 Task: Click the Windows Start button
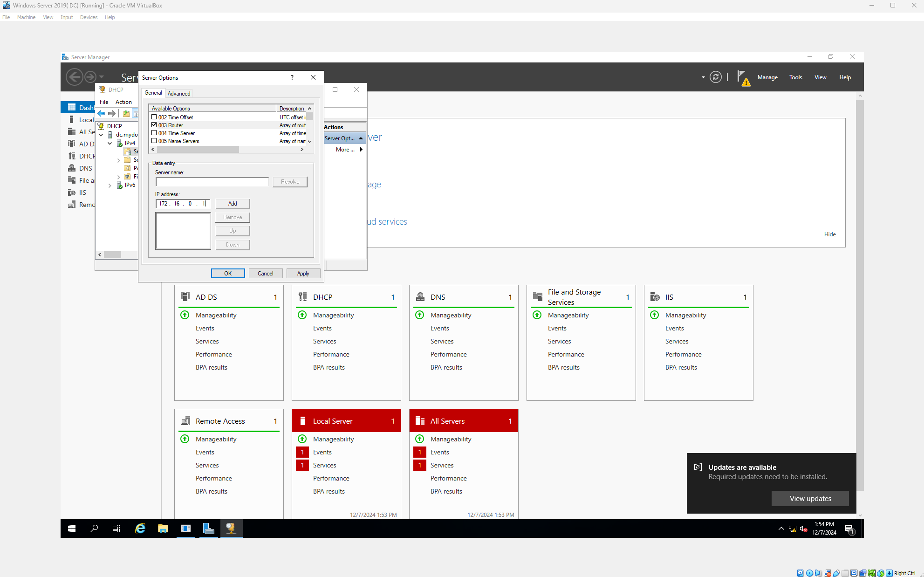[72, 528]
